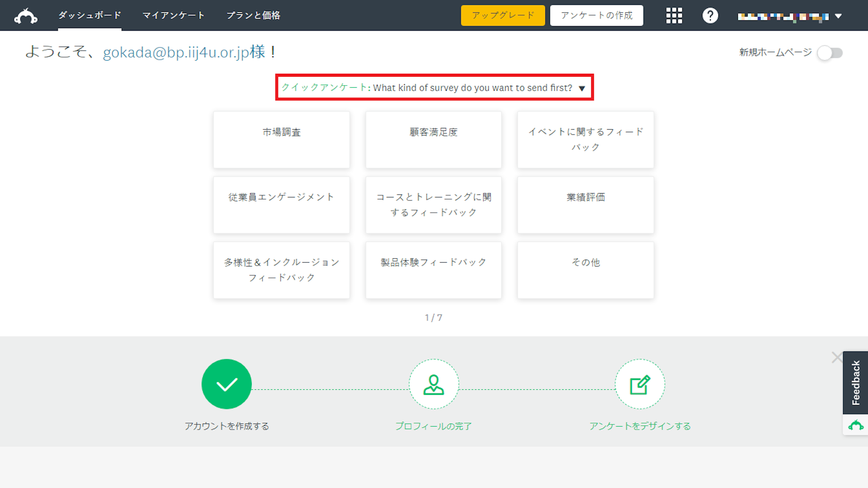Switch to the ダッシュボード tab
This screenshot has width=868, height=488.
click(x=89, y=15)
